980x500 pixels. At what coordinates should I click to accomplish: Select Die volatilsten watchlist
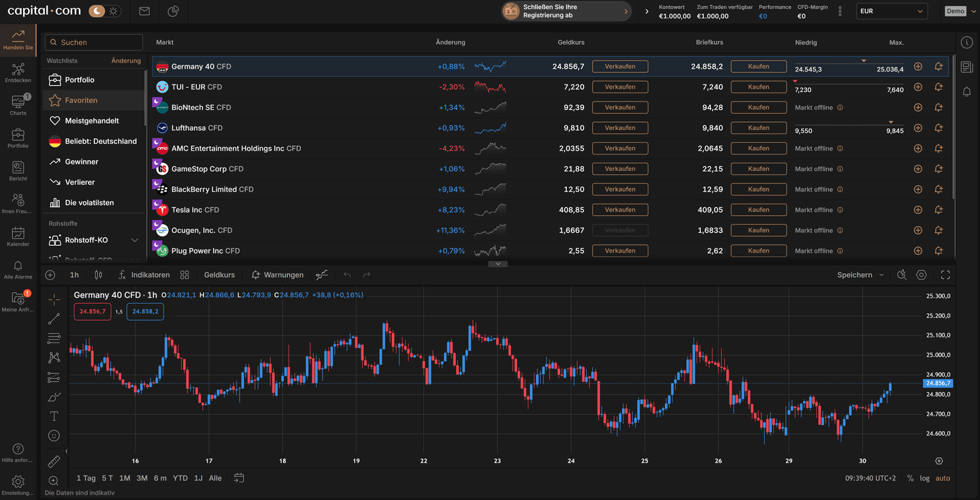[x=94, y=202]
